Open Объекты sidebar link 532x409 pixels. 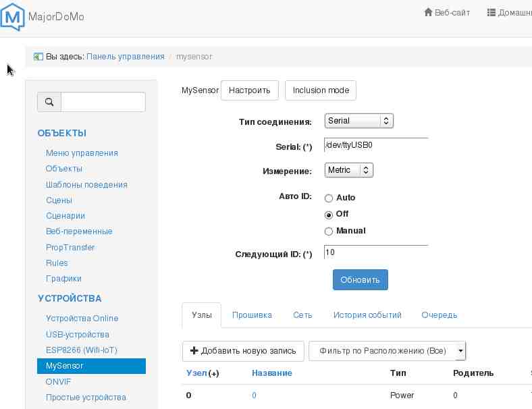pyautogui.click(x=63, y=169)
